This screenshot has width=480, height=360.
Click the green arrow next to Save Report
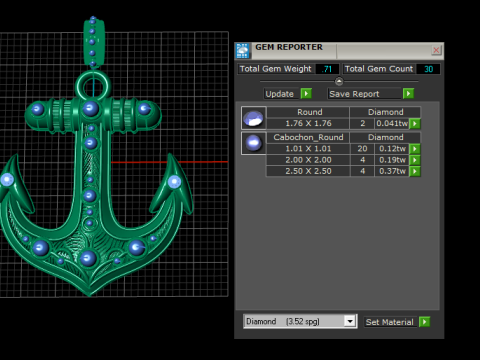coord(408,94)
